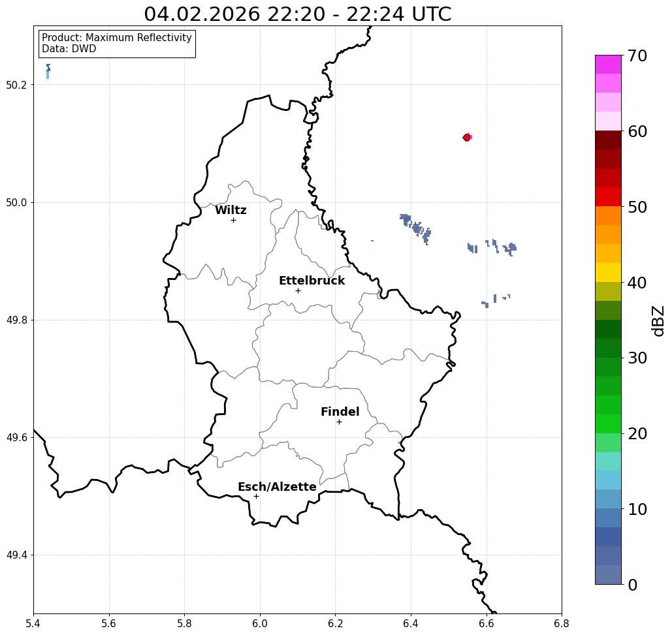
Task: Click the colorbar label 70
Action: pos(637,55)
